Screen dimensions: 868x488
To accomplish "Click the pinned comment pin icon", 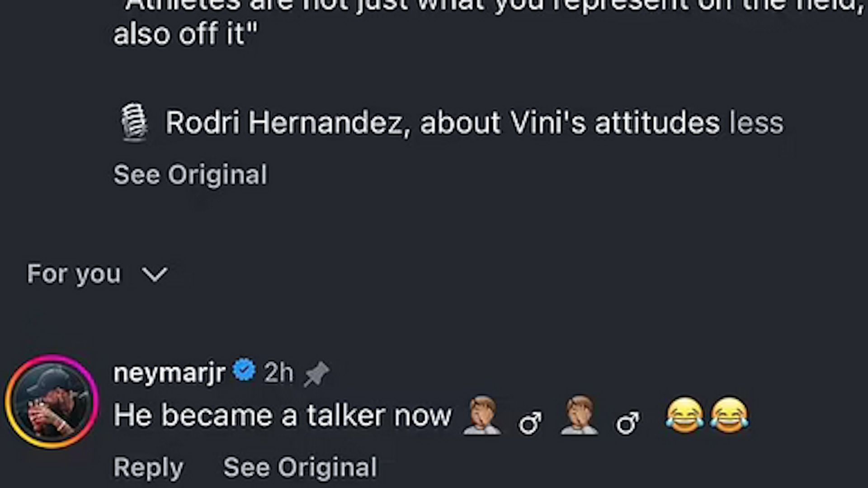I will point(316,374).
